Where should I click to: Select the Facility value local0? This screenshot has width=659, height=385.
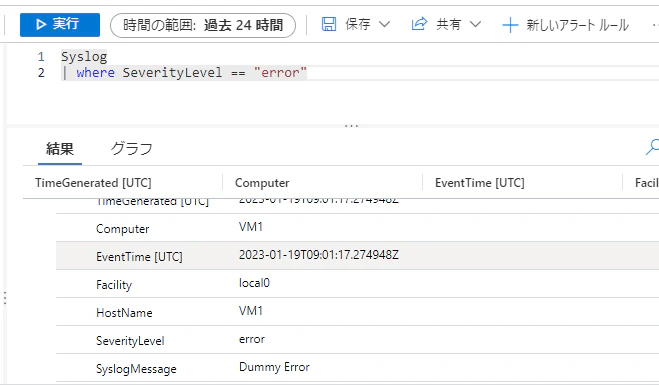coord(254,283)
